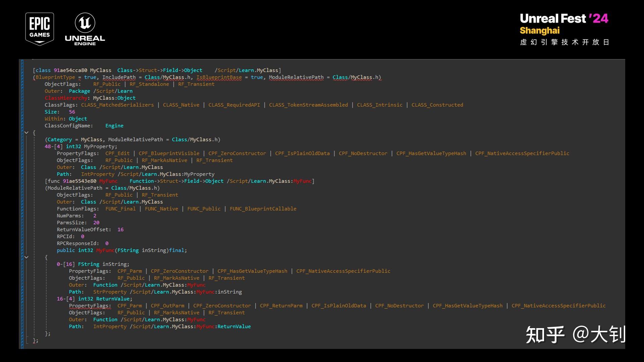Screen dimensions: 644x362
Task: Click the underlined IsBlueprintBase metadata key
Action: 219,77
